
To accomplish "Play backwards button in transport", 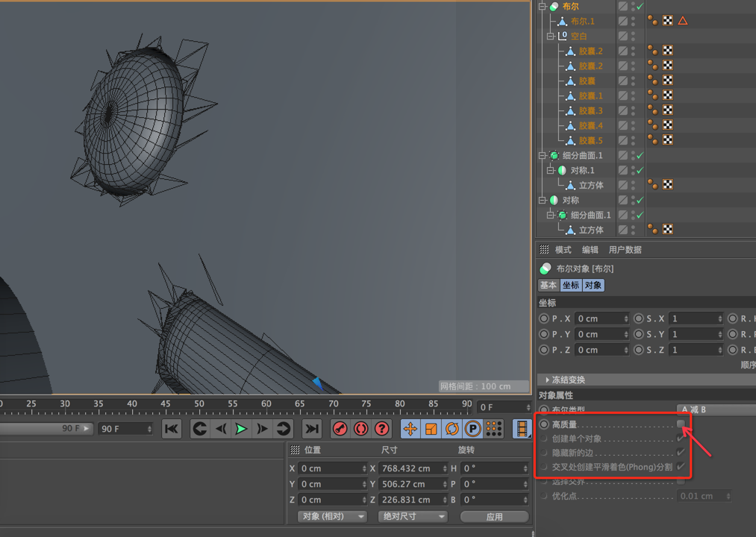I will [221, 429].
